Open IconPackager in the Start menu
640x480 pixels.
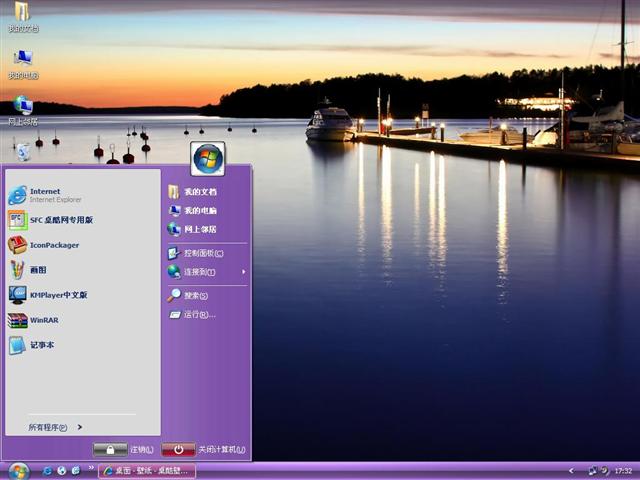(x=53, y=245)
